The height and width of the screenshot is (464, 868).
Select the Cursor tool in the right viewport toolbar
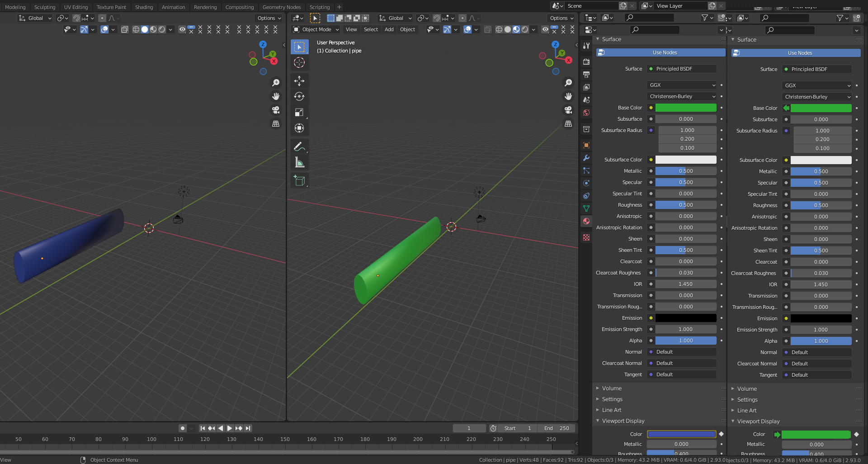[x=299, y=62]
